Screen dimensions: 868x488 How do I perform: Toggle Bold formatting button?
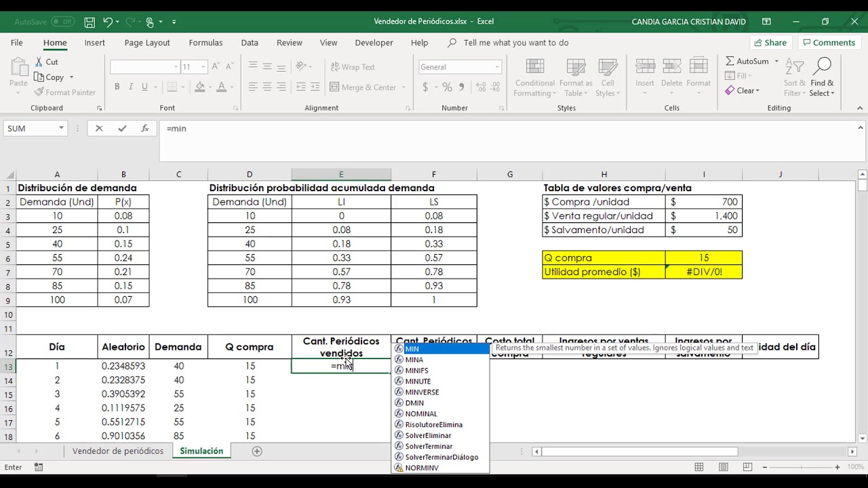[x=117, y=87]
